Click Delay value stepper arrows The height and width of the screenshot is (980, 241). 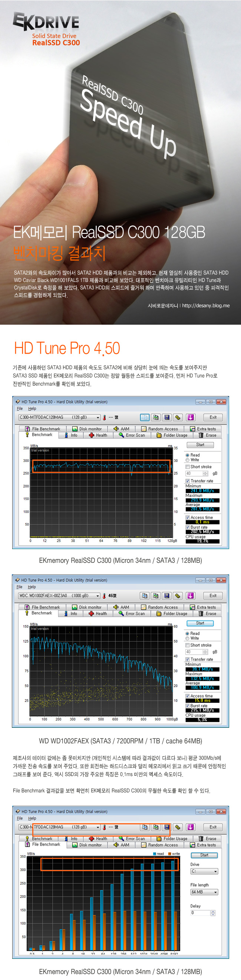pos(213,913)
